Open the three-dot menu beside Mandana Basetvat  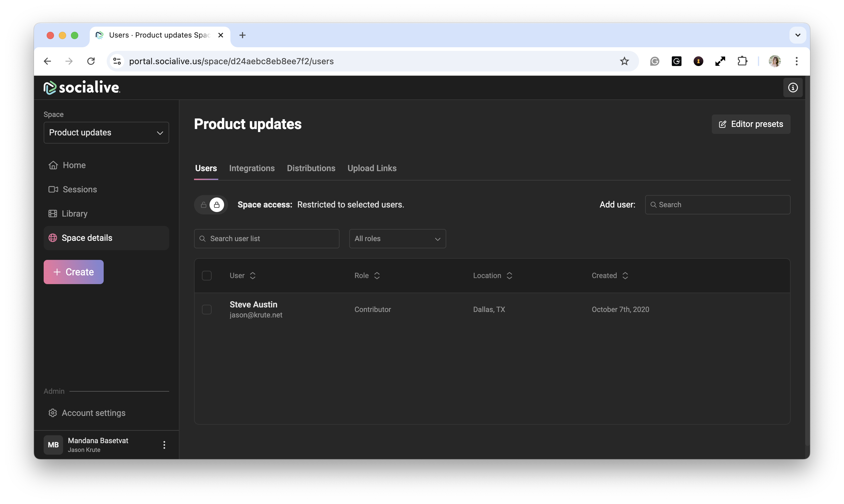tap(164, 445)
